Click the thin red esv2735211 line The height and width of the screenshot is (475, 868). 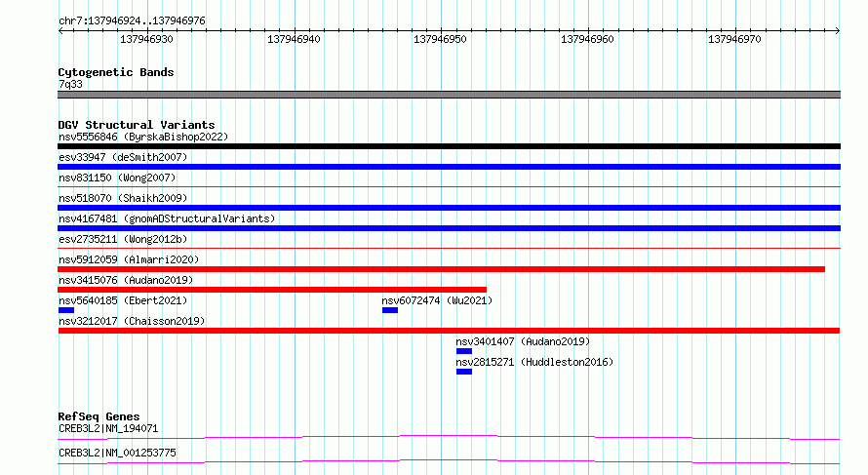point(449,249)
